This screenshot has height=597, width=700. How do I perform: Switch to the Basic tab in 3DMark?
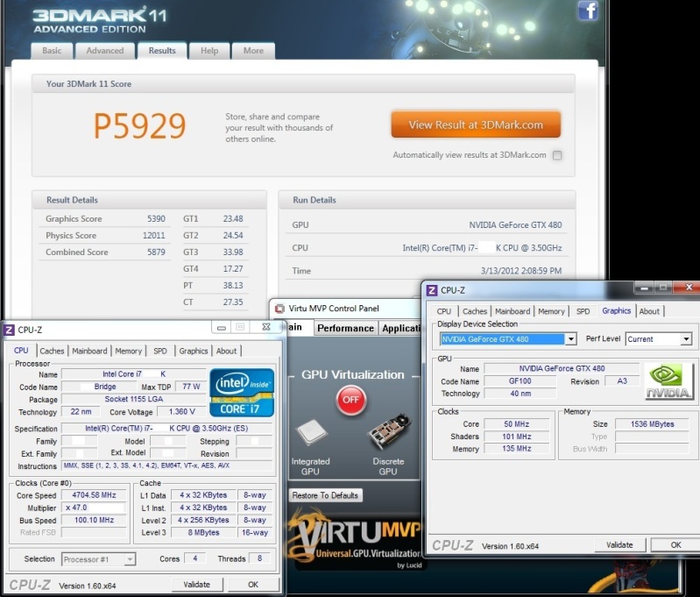tap(52, 51)
